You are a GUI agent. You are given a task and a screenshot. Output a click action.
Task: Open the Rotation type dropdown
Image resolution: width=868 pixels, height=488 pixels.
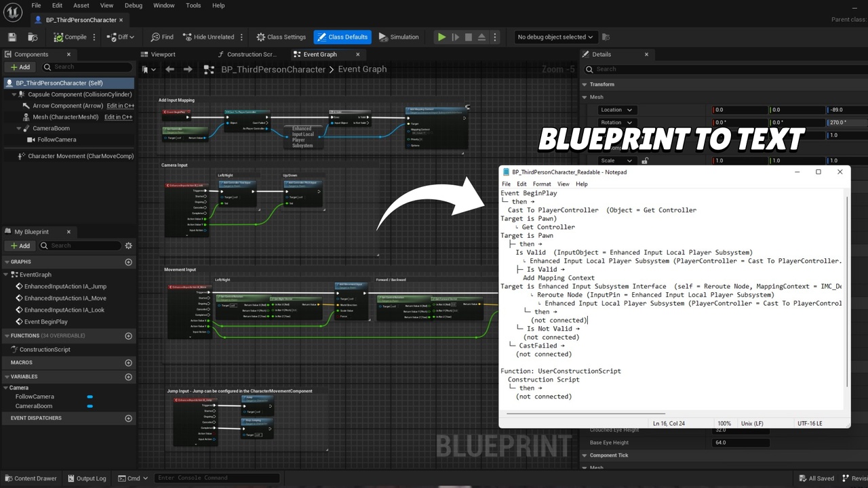pyautogui.click(x=616, y=123)
